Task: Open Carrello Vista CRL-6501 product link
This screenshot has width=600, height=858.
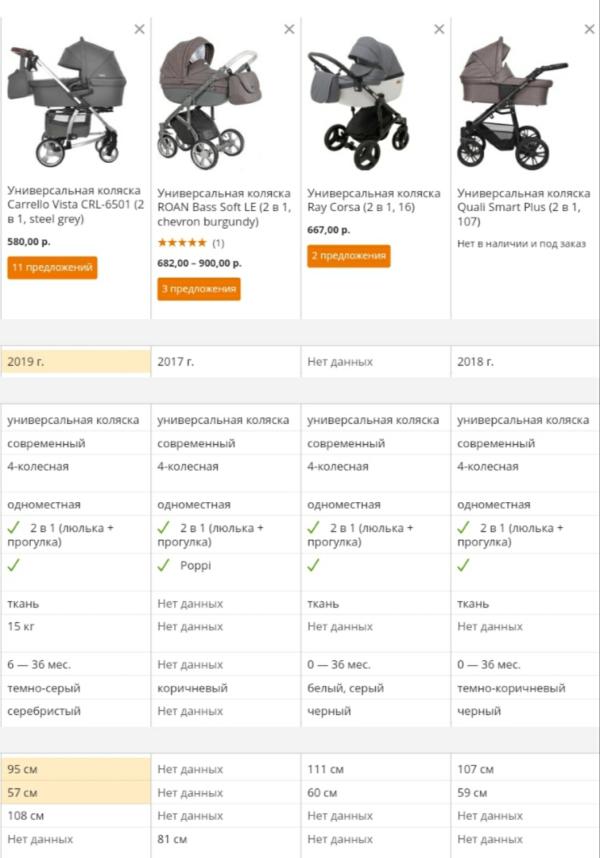Action: tap(75, 205)
